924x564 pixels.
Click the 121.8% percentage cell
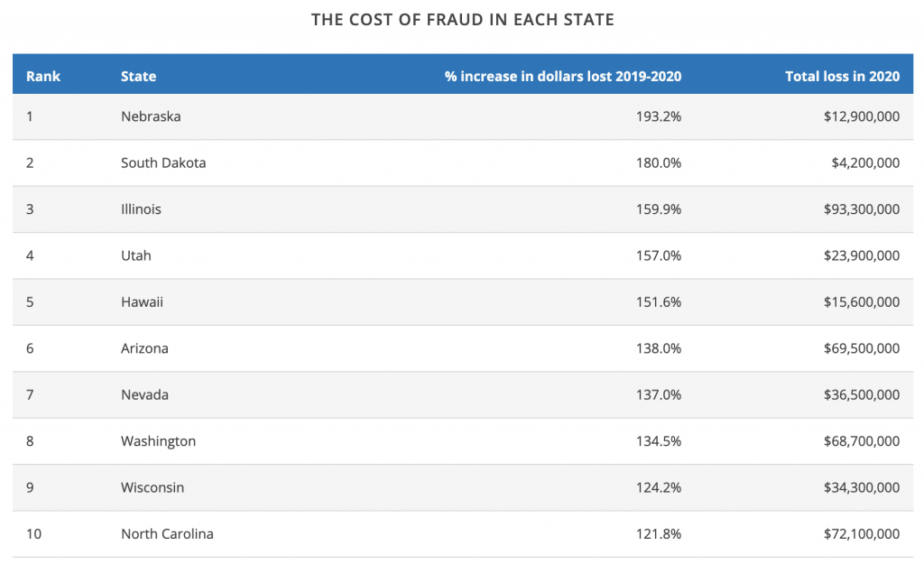coord(658,533)
